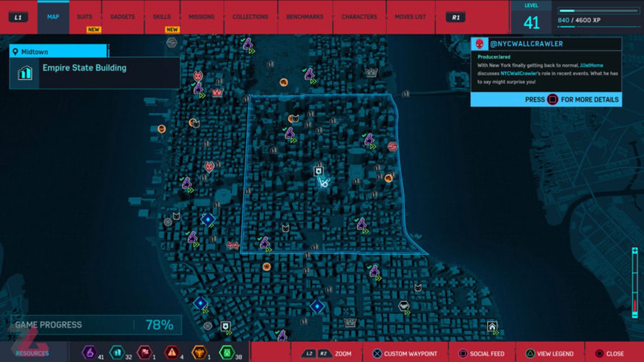
Task: Click the ZOOM control prompt
Action: pos(326,354)
